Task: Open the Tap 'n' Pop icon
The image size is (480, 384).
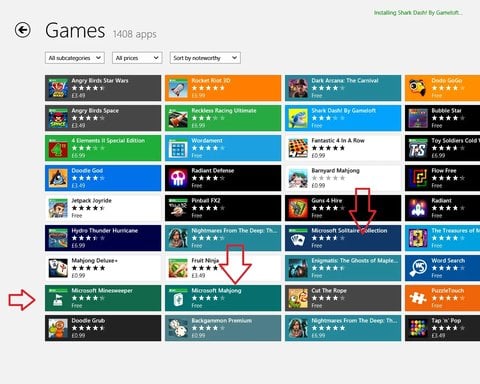Action: pyautogui.click(x=418, y=328)
